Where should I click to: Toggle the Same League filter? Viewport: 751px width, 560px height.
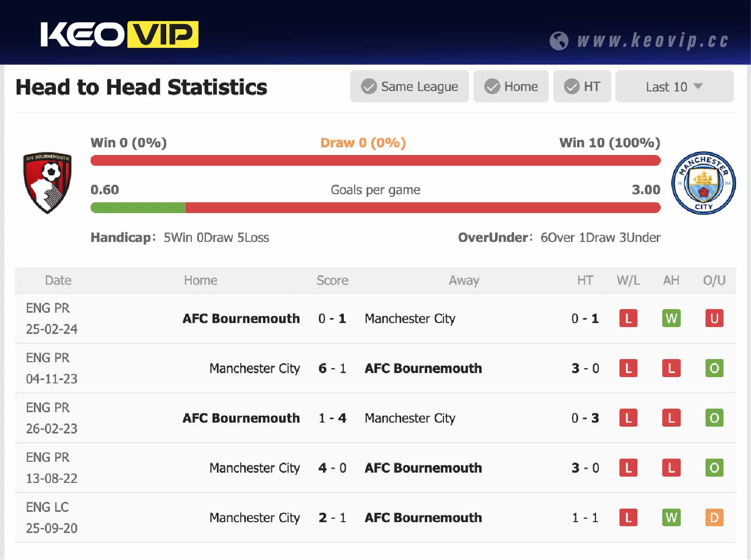tap(409, 86)
